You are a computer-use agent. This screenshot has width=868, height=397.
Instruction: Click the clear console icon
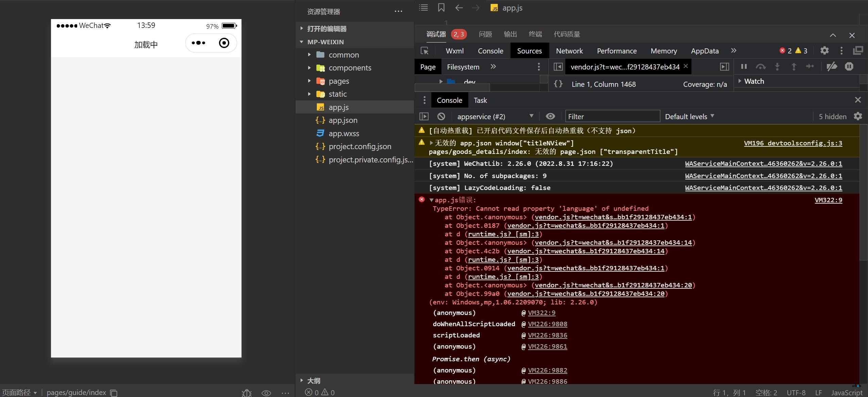pos(441,116)
